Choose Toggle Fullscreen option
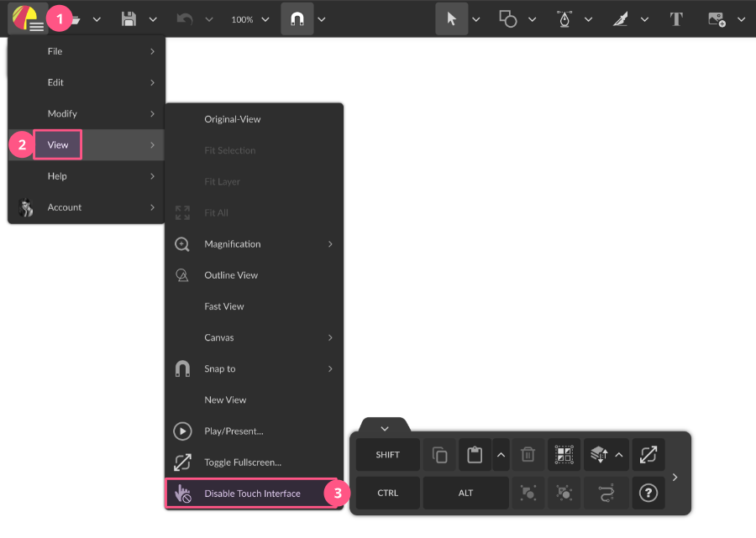756x538 pixels. [242, 462]
